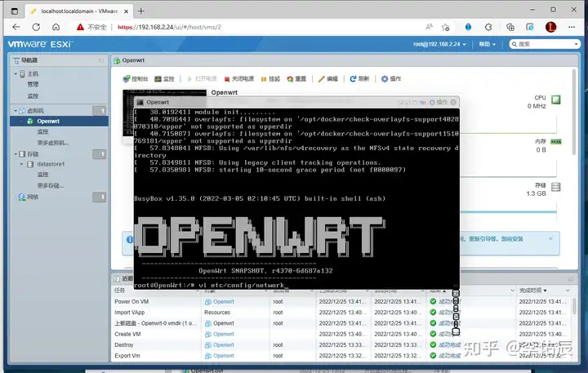Open the 帮助 help dropdown
This screenshot has height=373, width=588.
pyautogui.click(x=487, y=44)
